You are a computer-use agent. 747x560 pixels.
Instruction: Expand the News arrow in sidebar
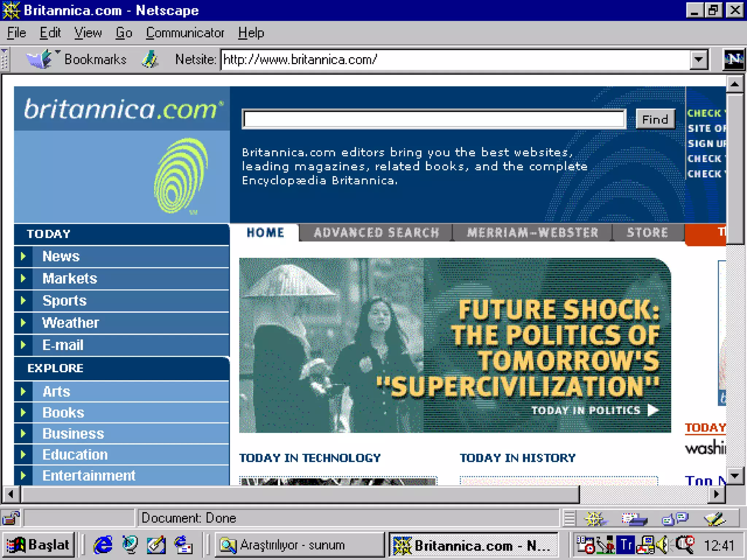click(x=23, y=256)
